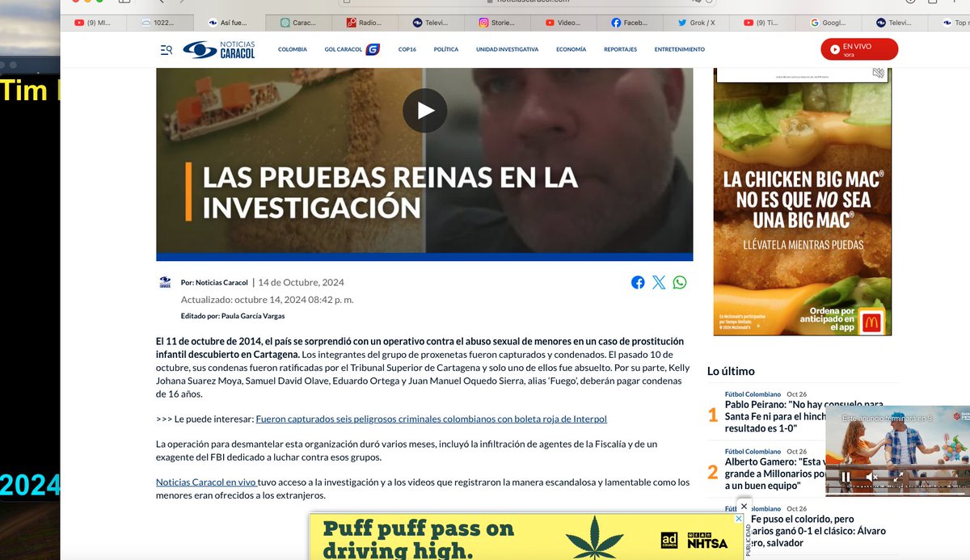
Task: Unmute the McDonald's ad via the speaker icon
Action: click(x=879, y=74)
